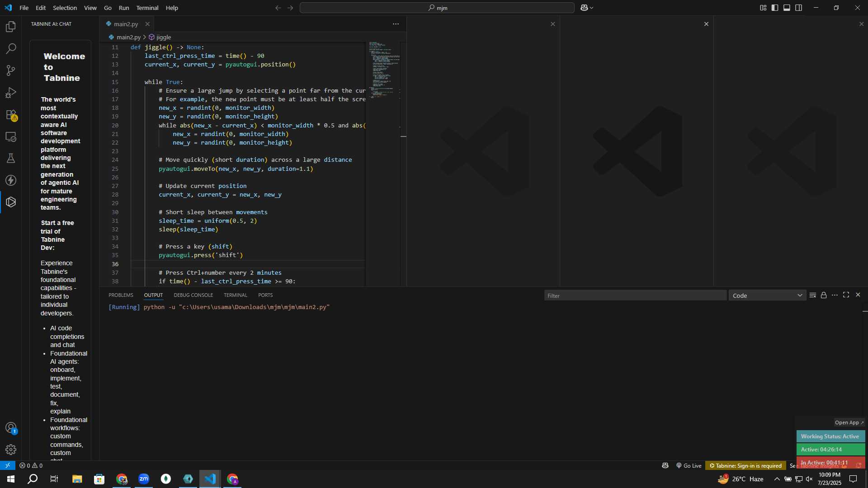
Task: Click the Tabnine sign-in required status item
Action: pos(745,465)
